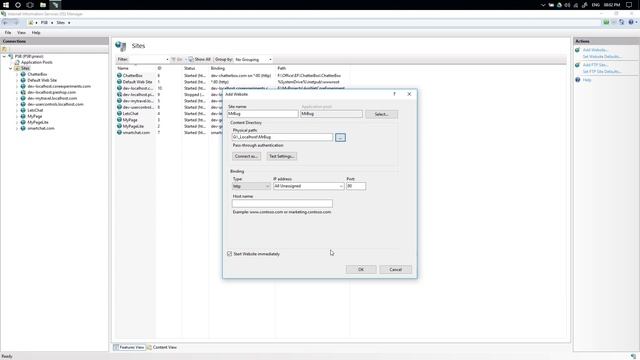Click the ChatterBox globe icon in Connections tree
This screenshot has height=360, width=640.
[23, 74]
